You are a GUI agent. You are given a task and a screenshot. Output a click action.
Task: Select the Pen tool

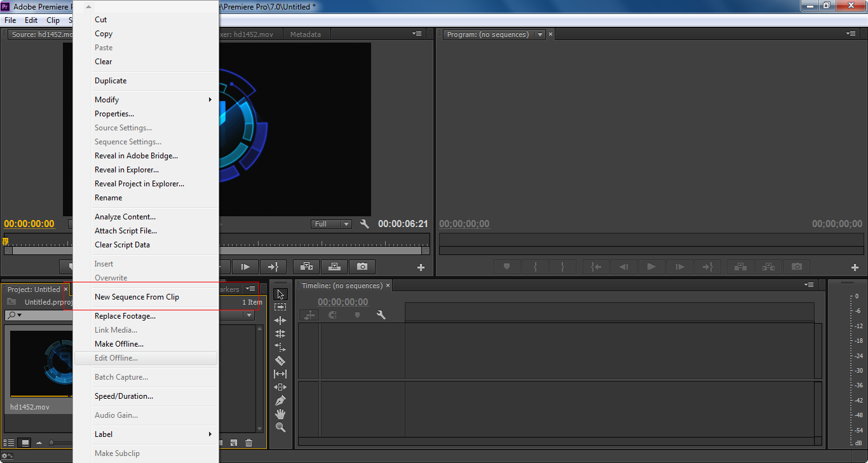click(x=280, y=401)
